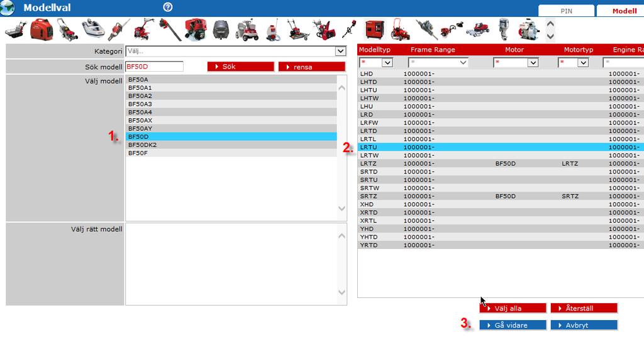Select the large red box generator icon
Viewport: 644px width, 337px height.
point(375,30)
